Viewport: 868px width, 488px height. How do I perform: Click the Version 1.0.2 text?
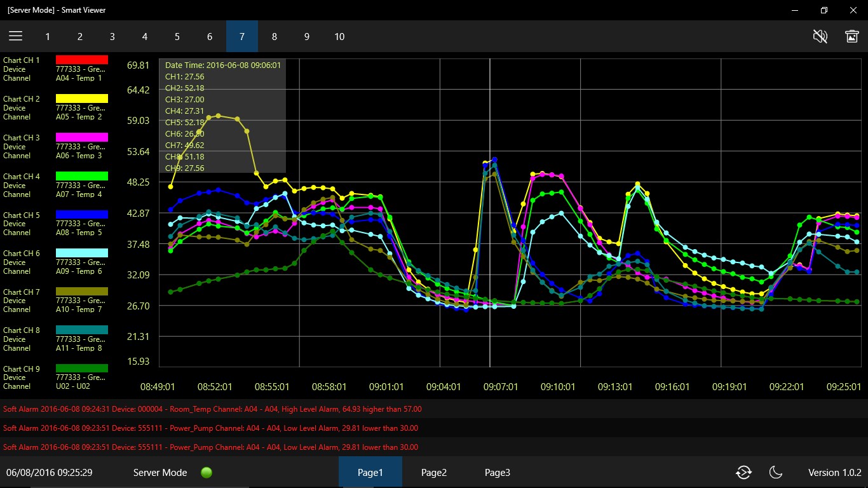tap(834, 472)
